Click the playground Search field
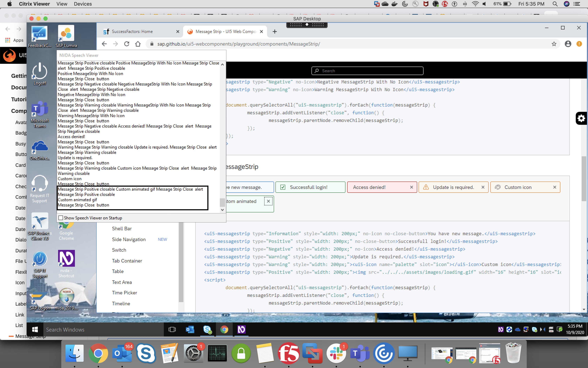The image size is (588, 368). point(367,71)
